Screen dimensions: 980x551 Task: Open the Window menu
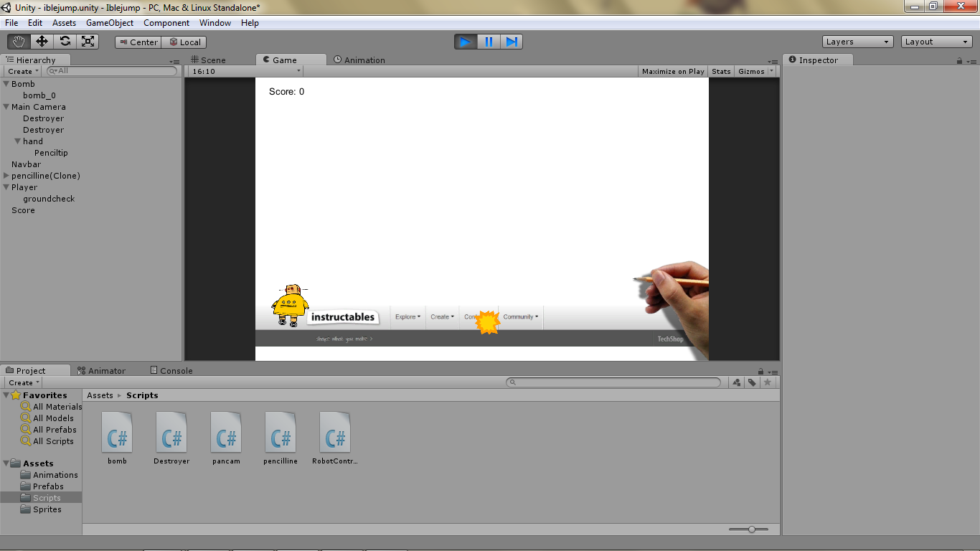[x=215, y=23]
